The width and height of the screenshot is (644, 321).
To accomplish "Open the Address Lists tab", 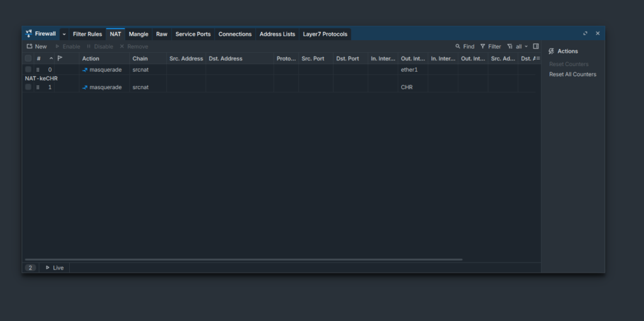I will 277,34.
